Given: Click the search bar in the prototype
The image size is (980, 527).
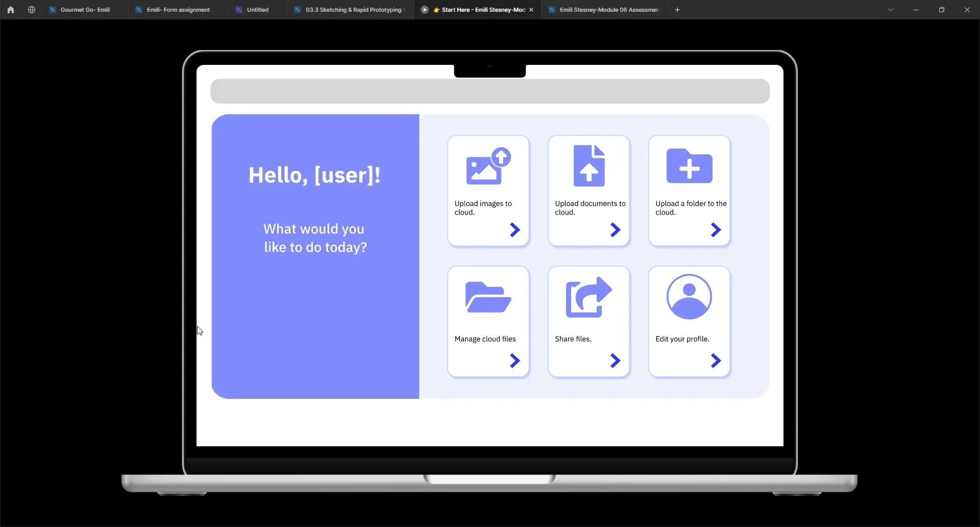Looking at the screenshot, I should click(489, 91).
